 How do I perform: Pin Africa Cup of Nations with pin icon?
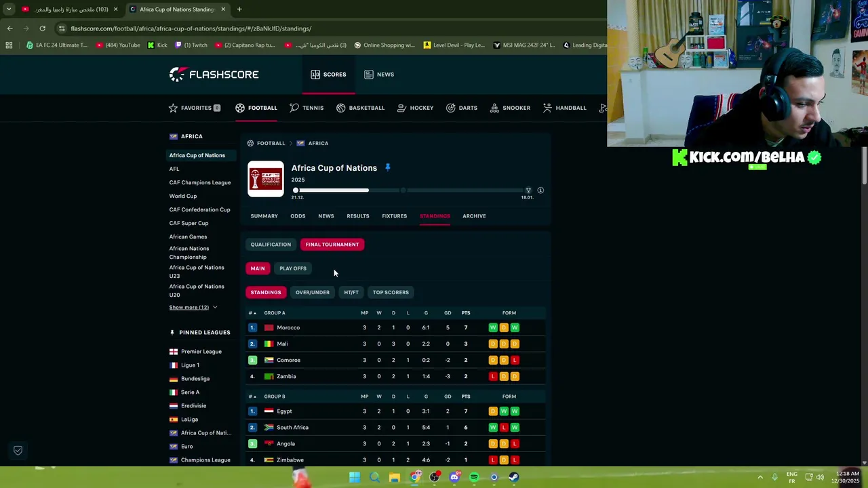[388, 167]
